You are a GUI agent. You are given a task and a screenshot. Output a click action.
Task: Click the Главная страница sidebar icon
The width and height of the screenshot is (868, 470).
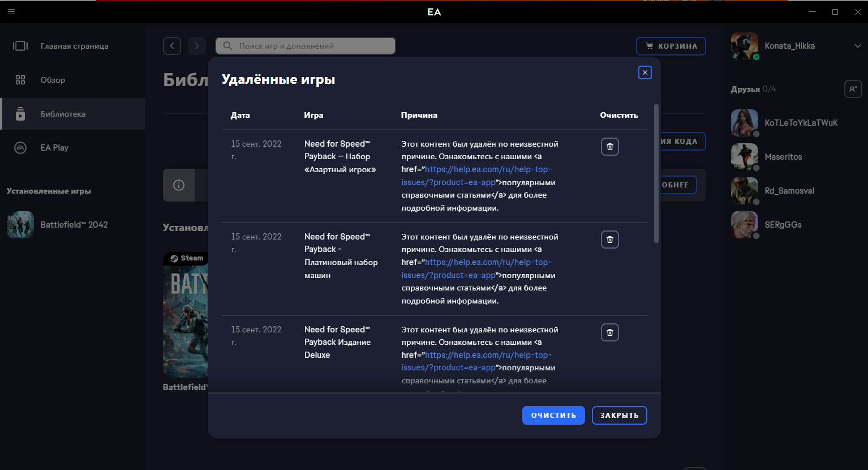(20, 46)
